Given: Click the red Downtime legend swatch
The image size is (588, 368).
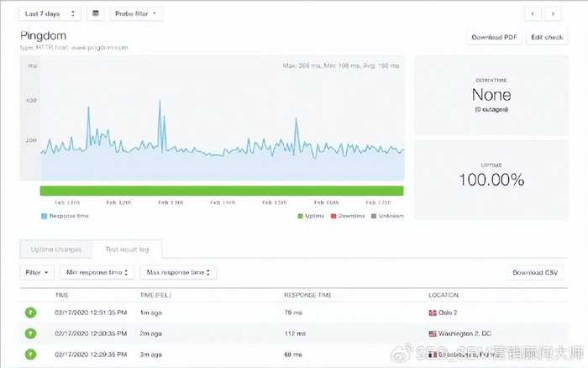Looking at the screenshot, I should (333, 216).
